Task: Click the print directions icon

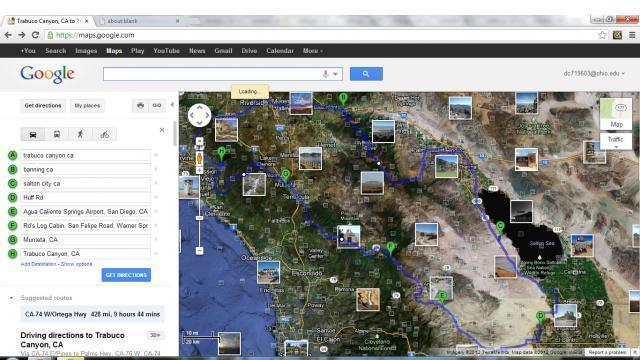Action: click(x=140, y=105)
